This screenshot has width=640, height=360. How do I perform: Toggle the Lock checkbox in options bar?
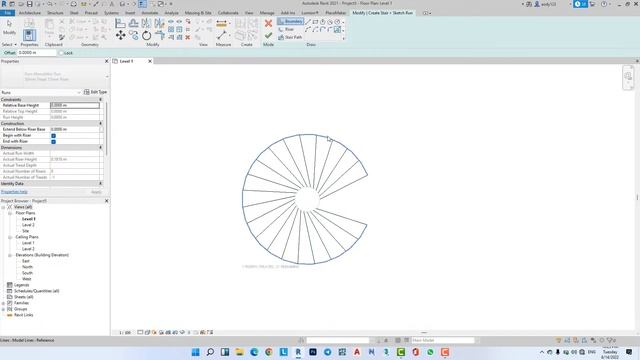pyautogui.click(x=61, y=53)
